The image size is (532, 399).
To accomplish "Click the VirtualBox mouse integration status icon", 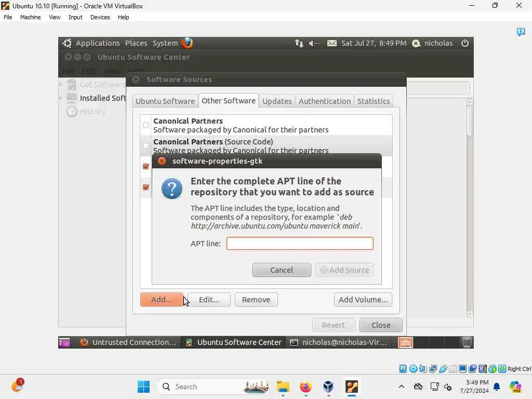I will point(493,369).
